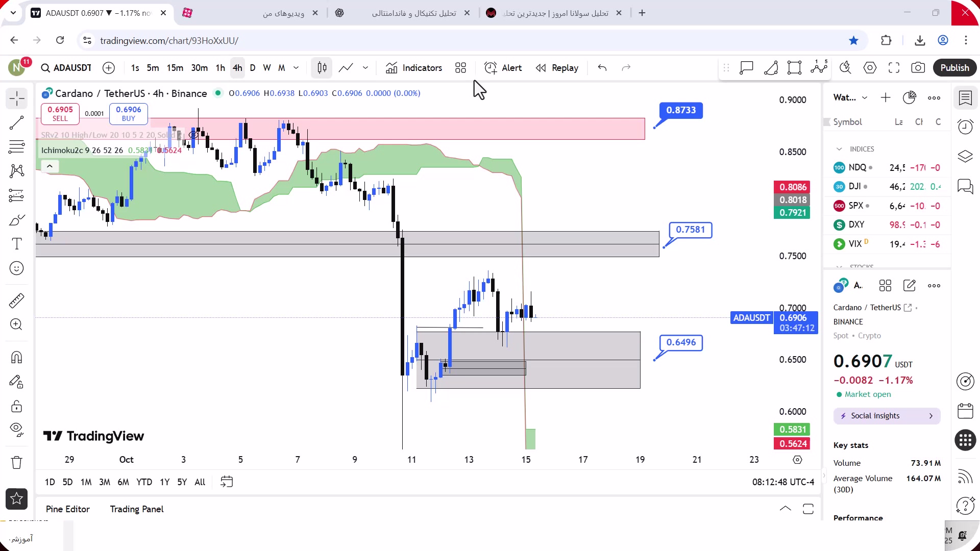Open the Pine Editor tab
This screenshot has height=551, width=980.
(x=68, y=509)
